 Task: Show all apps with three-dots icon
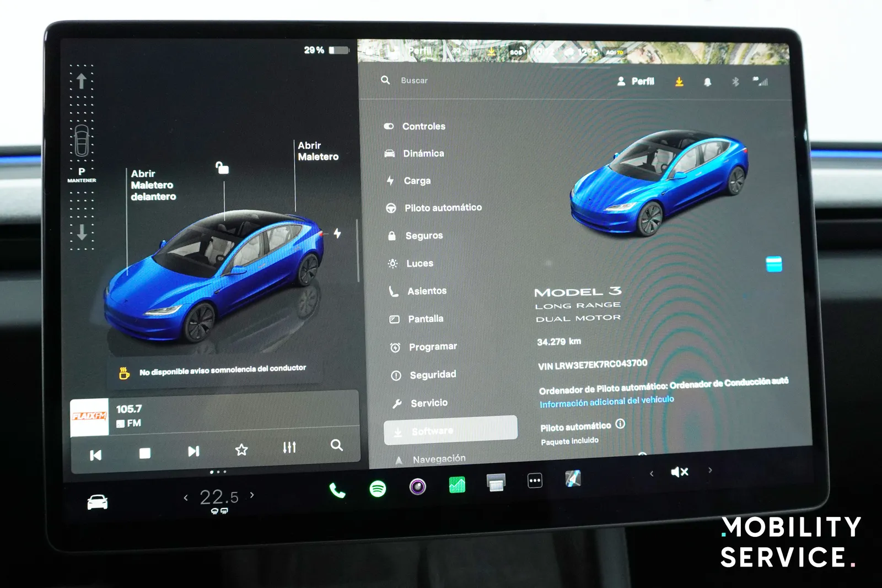(535, 481)
